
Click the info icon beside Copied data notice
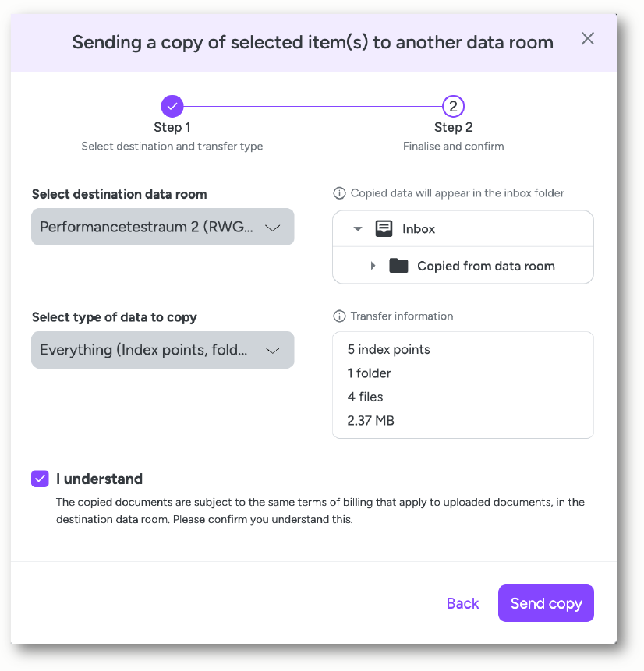[339, 193]
